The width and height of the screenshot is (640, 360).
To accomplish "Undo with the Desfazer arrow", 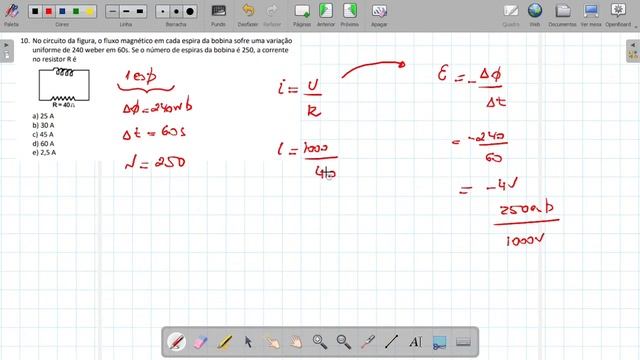I will [248, 15].
